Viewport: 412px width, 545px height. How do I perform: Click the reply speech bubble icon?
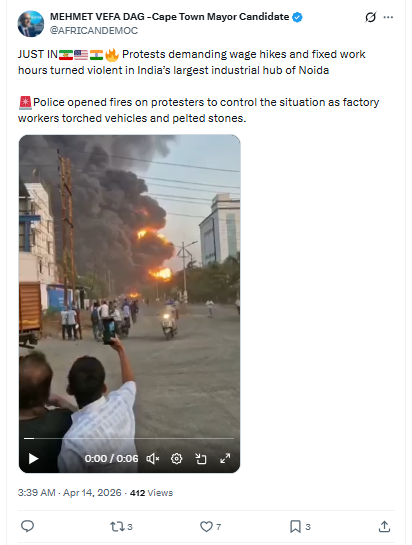click(x=27, y=526)
